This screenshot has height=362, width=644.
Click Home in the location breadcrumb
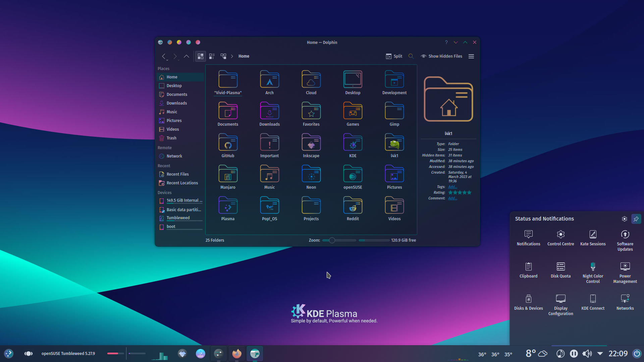pyautogui.click(x=244, y=56)
